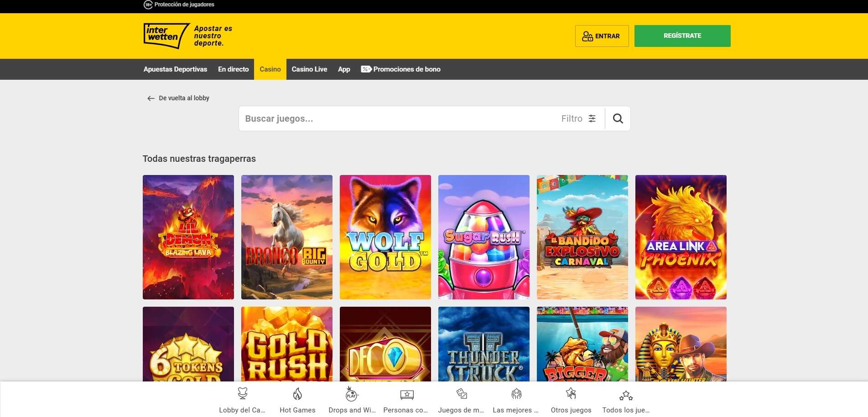Open the 6 Tokens of Gold game
The height and width of the screenshot is (417, 868).
point(188,344)
